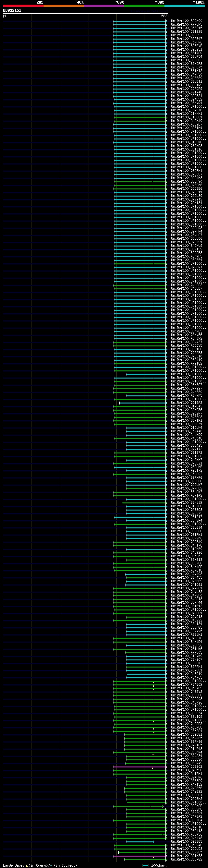The height and width of the screenshot is (868, 208).
Task: Select hit label UniRef100_B9RK90
Action: (x=187, y=21)
